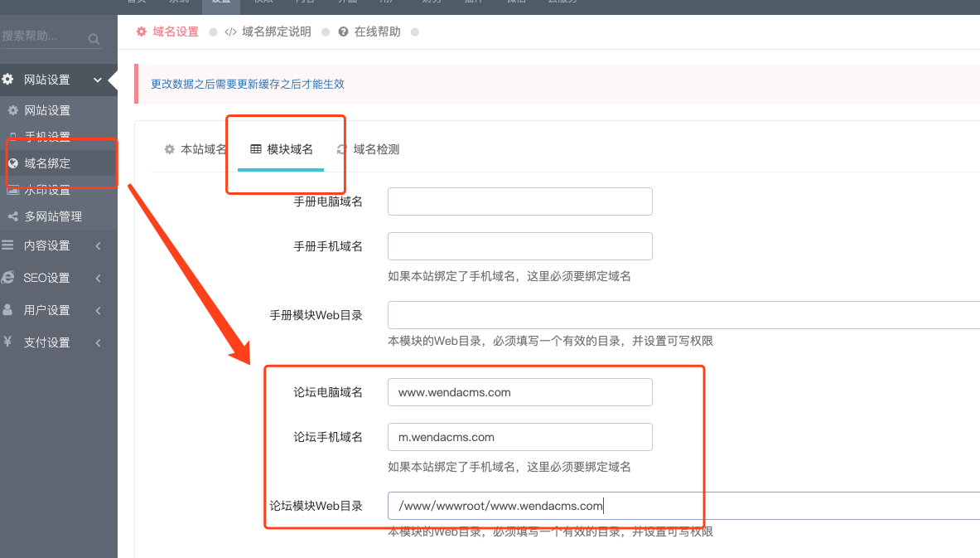The width and height of the screenshot is (980, 558).
Task: Click the IE icon beside SEO设置
Action: tap(7, 277)
